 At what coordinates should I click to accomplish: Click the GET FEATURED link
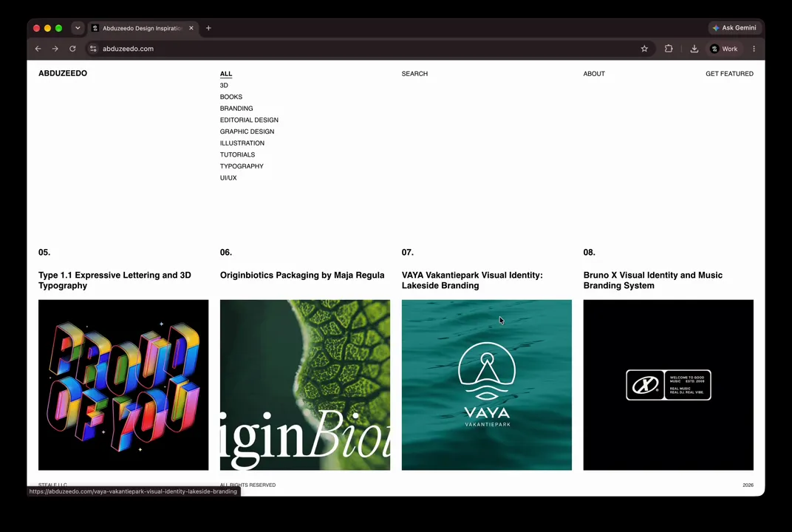729,74
